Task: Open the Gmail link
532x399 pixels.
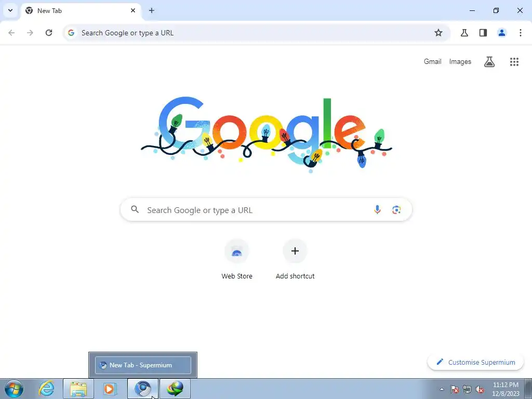Action: pos(433,61)
